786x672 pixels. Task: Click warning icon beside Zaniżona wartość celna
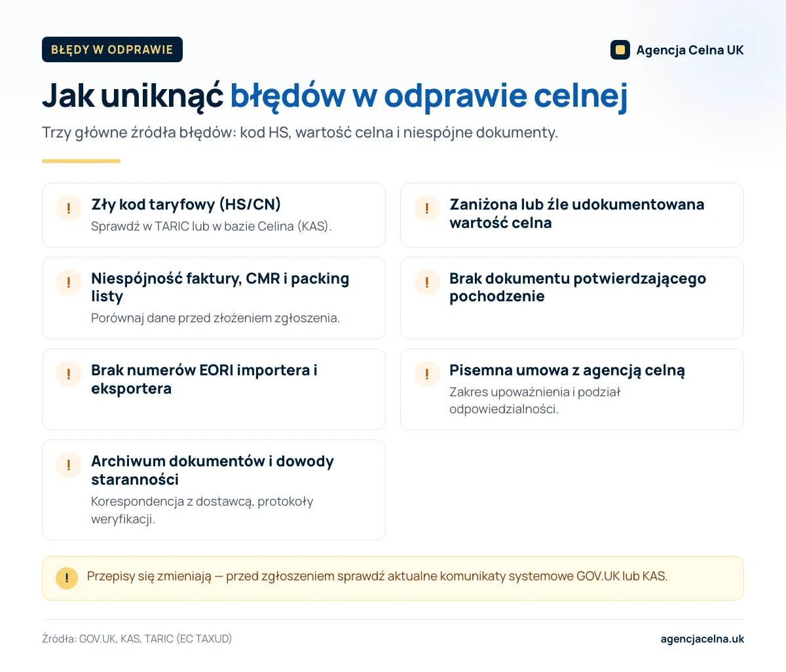point(427,209)
